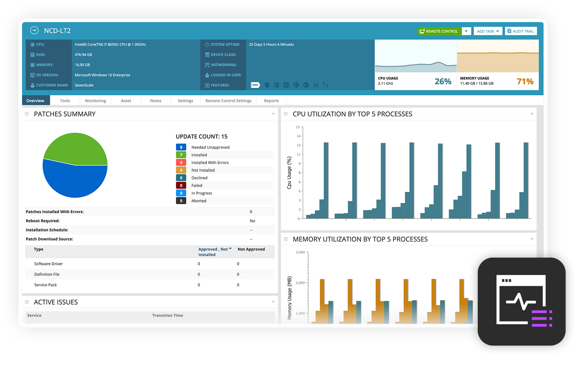Click the wrench and screwdriver feature icon
588x368 pixels.
[x=316, y=85]
